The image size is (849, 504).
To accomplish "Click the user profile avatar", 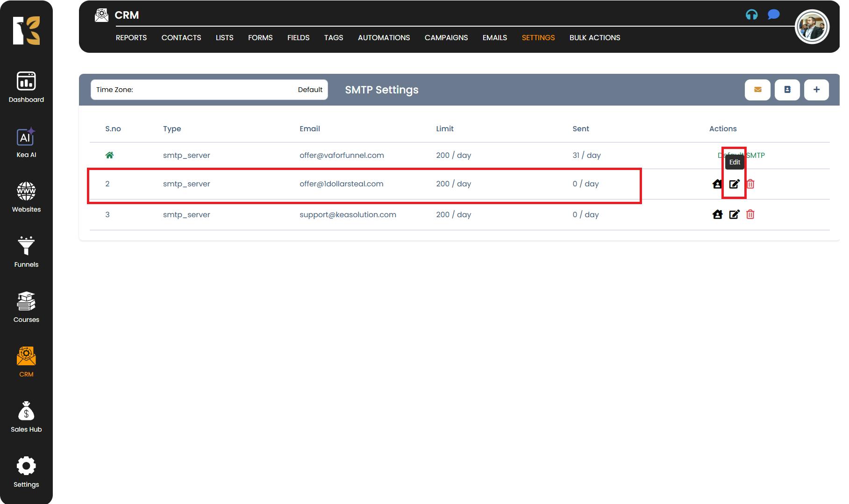I will (812, 27).
